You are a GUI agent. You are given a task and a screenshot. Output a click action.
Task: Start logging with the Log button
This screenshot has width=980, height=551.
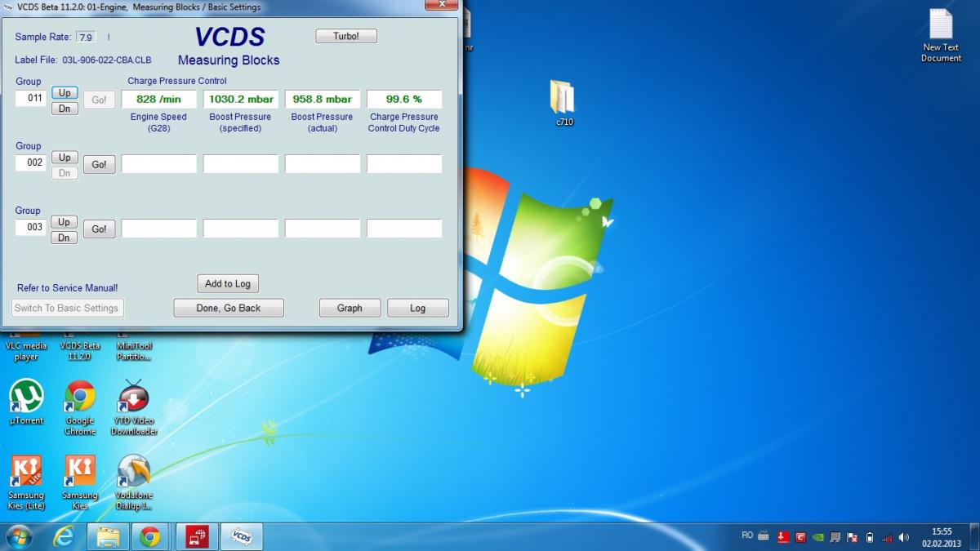click(x=417, y=308)
